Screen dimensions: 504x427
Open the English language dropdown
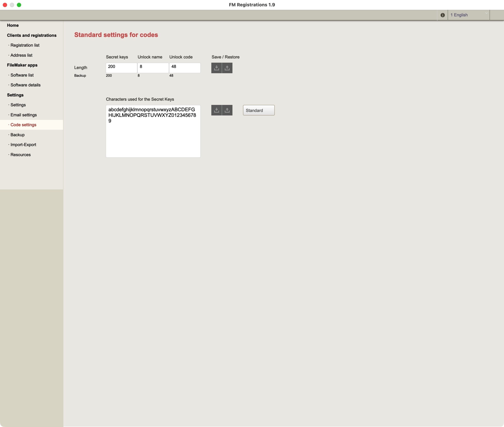tap(468, 15)
